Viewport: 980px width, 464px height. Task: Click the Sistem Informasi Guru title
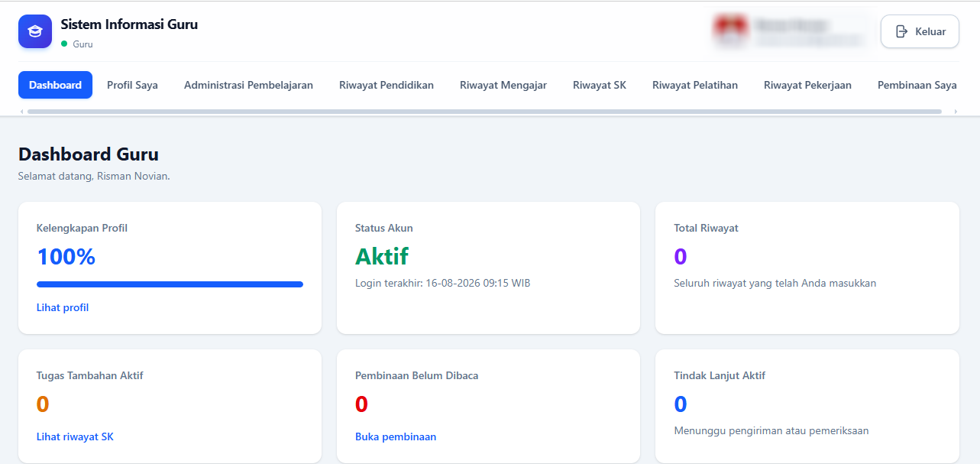click(x=129, y=24)
